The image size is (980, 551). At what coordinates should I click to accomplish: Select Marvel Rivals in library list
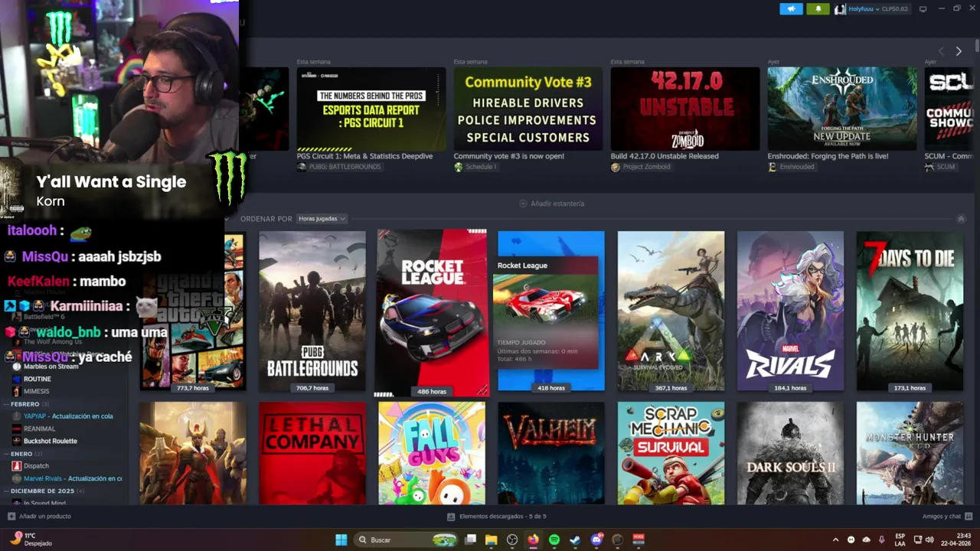point(72,478)
